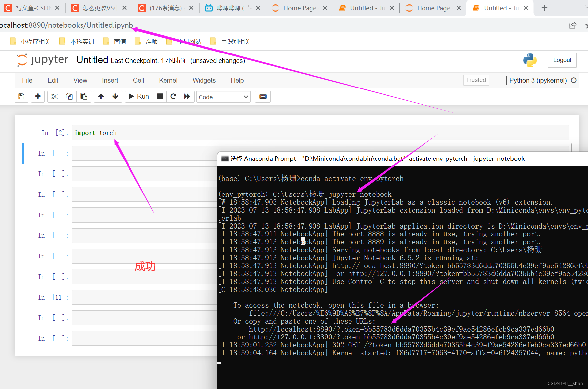Open the cell type Code dropdown
The image size is (588, 389).
(224, 97)
